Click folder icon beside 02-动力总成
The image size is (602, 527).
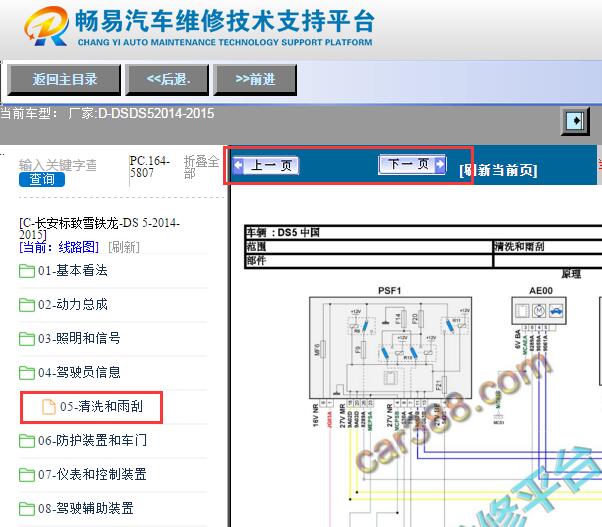27,305
